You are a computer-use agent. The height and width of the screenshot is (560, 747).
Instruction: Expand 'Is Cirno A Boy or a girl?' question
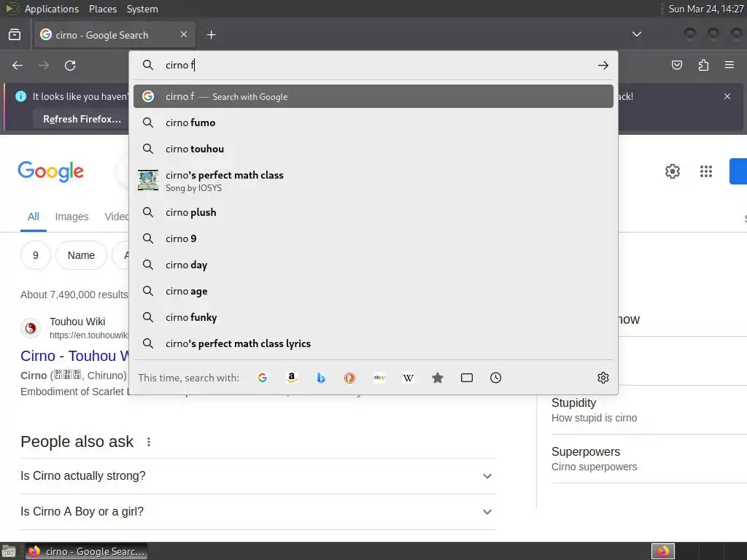pos(258,511)
